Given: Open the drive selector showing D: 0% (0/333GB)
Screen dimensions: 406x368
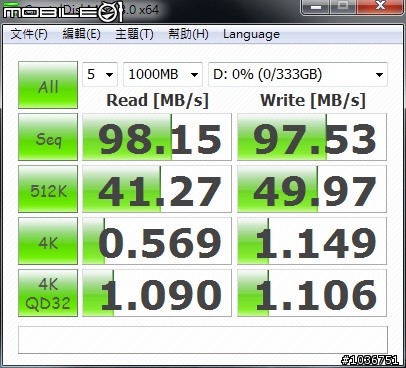Looking at the screenshot, I should pyautogui.click(x=298, y=74).
